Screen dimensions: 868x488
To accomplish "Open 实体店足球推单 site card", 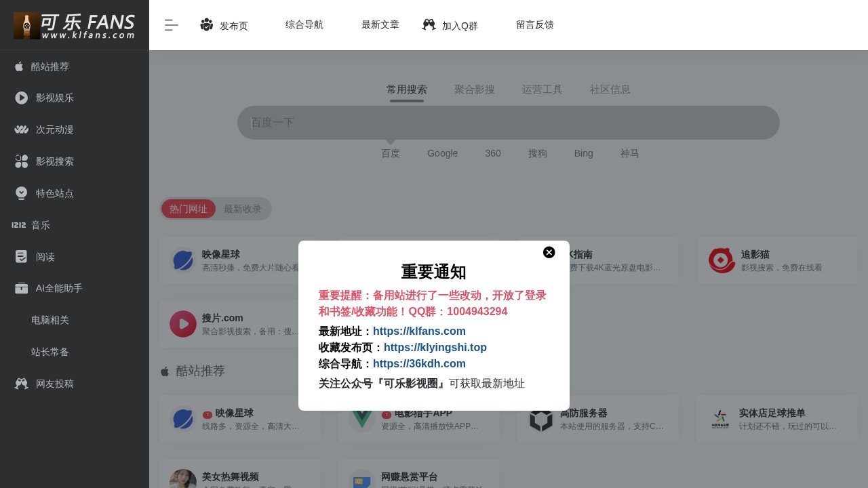I will [777, 419].
